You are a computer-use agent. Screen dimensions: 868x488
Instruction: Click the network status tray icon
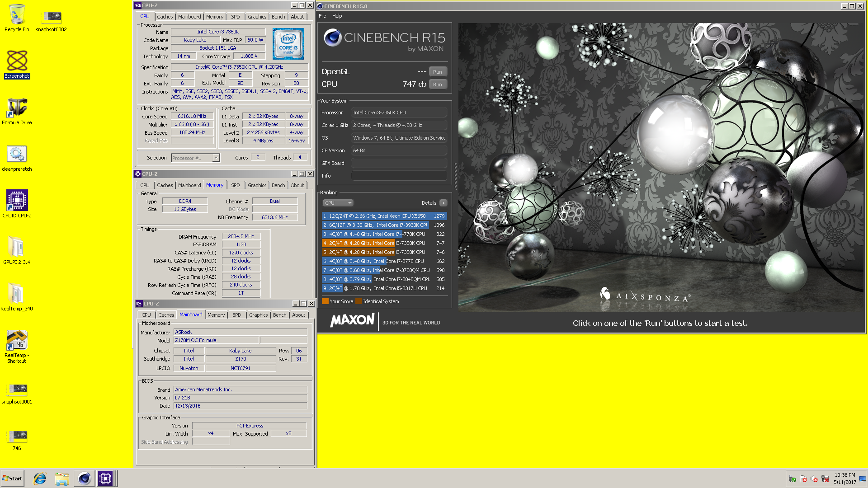pos(825,479)
